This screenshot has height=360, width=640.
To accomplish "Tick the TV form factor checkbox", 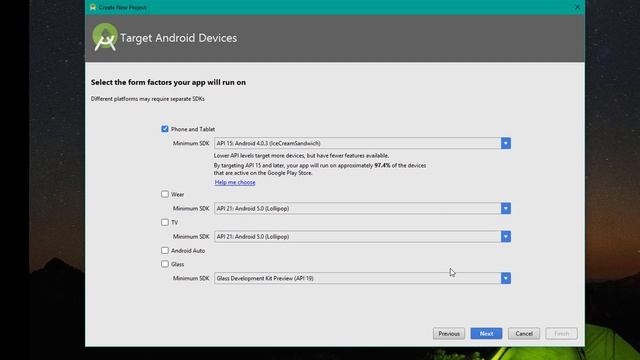I will 165,222.
